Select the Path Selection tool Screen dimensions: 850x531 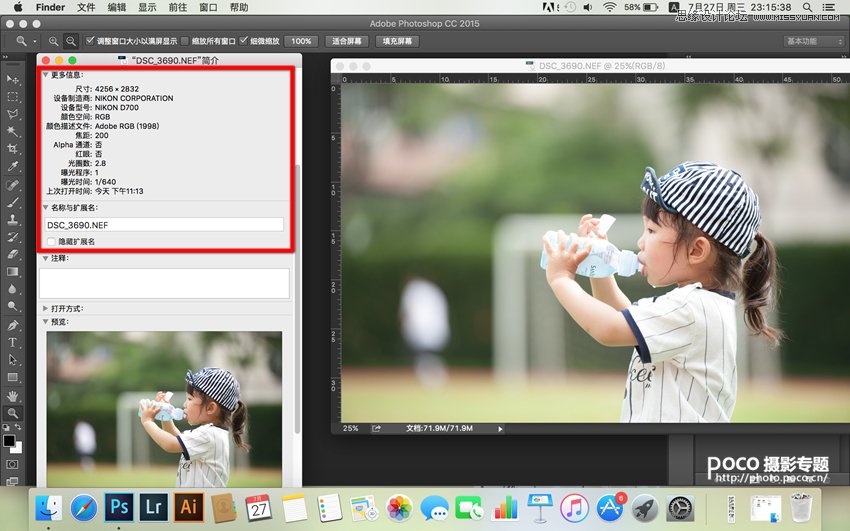12,360
